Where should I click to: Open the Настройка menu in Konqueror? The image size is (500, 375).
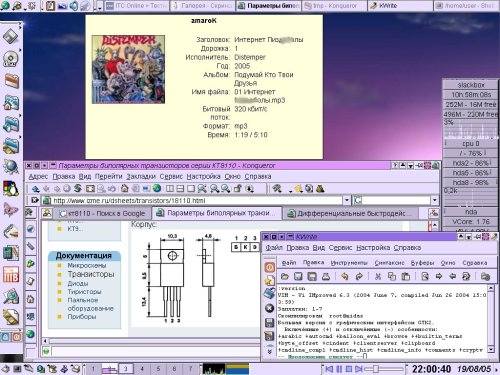tap(203, 176)
